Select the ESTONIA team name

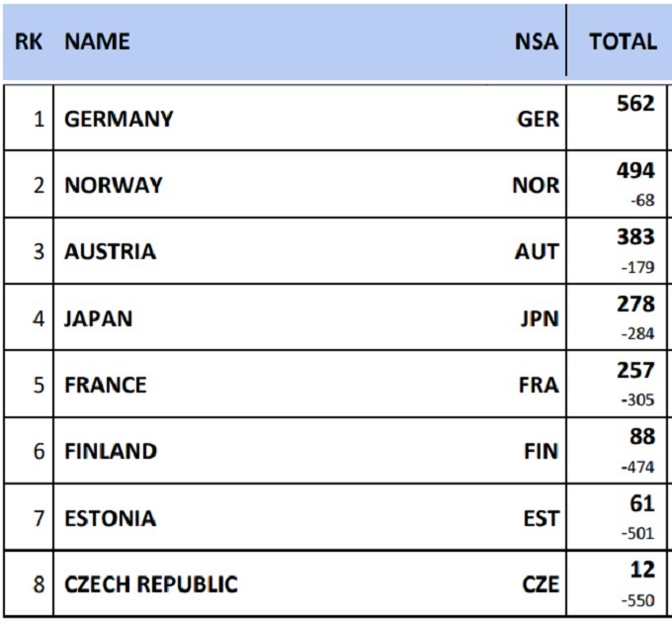coord(110,518)
